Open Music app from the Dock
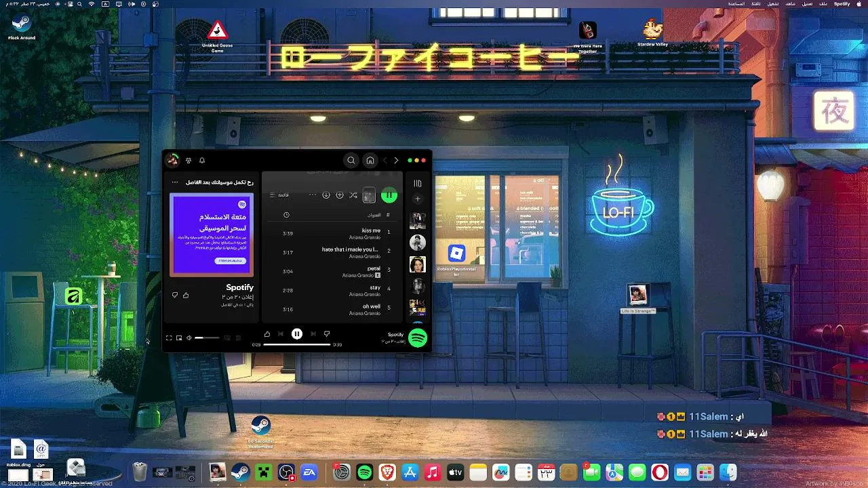868x488 pixels. [x=433, y=472]
